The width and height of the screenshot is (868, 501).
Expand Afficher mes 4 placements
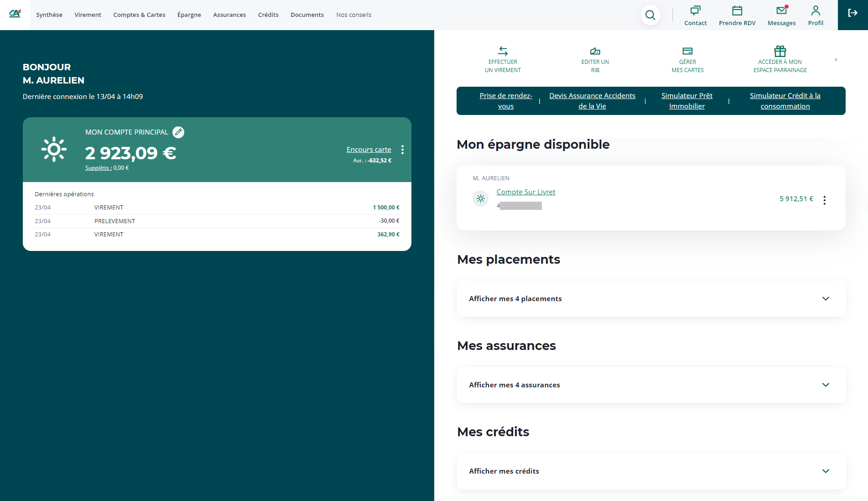(x=651, y=298)
